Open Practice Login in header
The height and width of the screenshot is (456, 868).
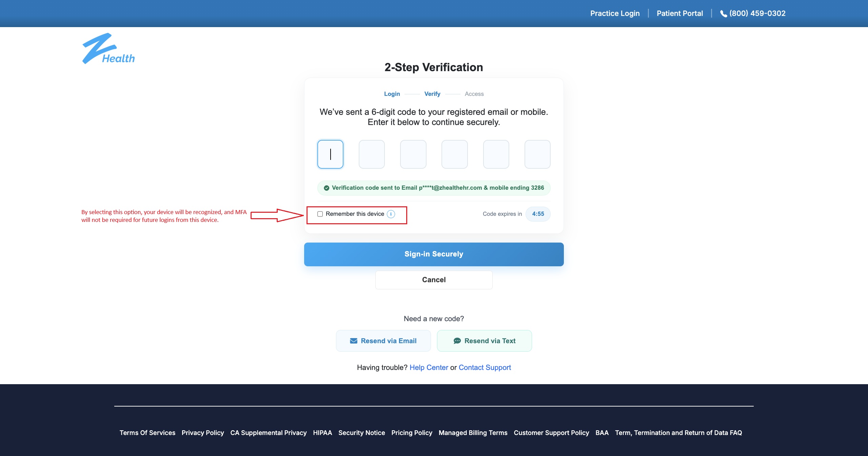click(615, 14)
